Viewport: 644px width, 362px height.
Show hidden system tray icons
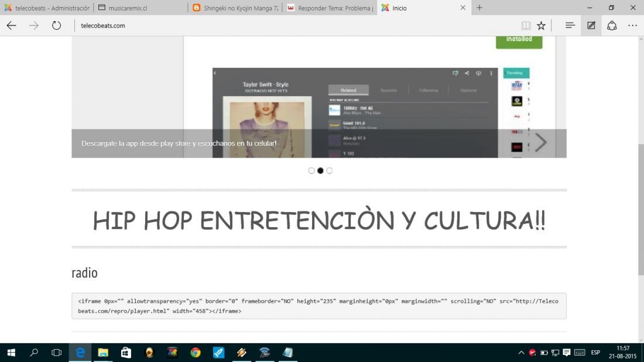click(x=521, y=353)
